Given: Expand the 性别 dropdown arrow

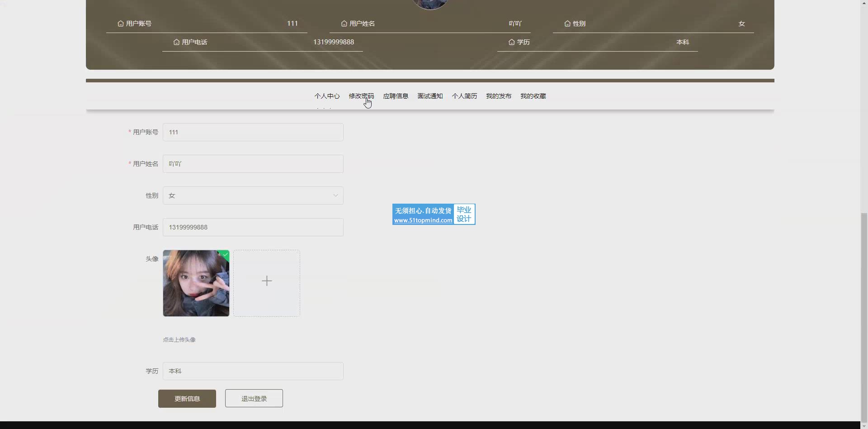Looking at the screenshot, I should [x=335, y=195].
